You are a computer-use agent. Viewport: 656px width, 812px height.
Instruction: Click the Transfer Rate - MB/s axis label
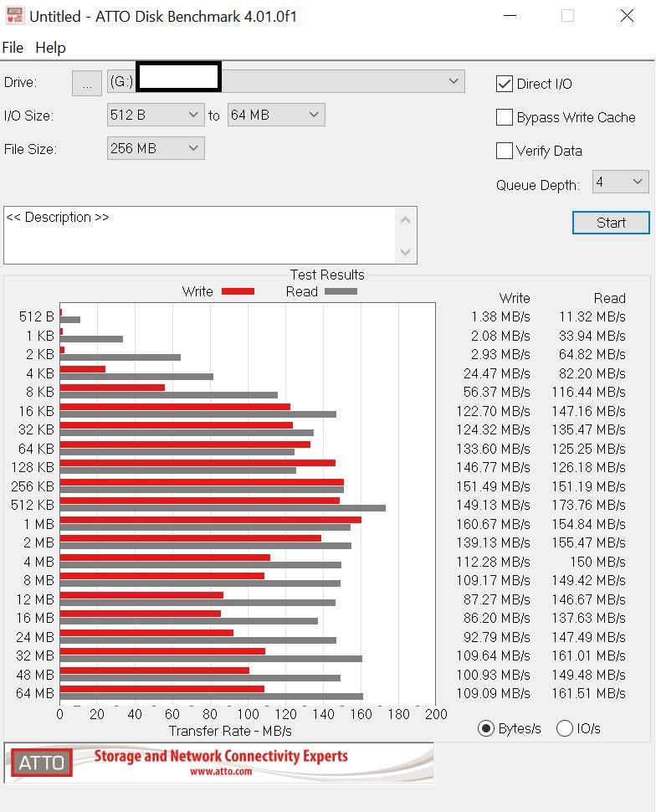(230, 731)
